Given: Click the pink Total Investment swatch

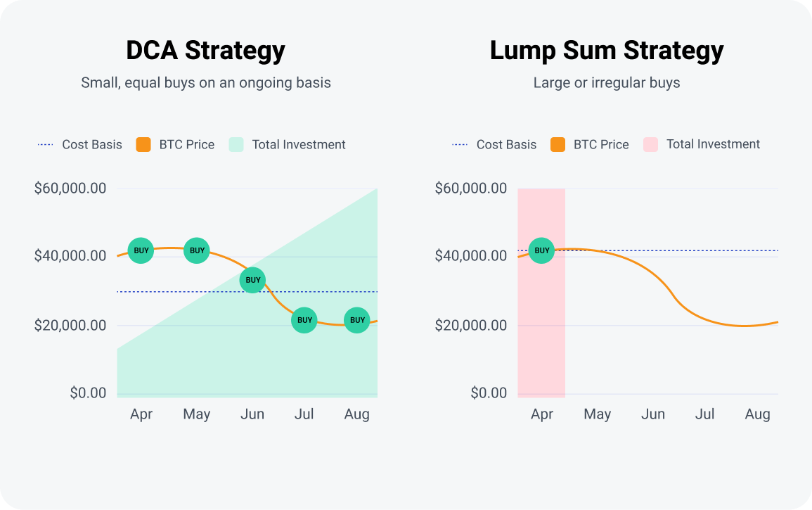Looking at the screenshot, I should (650, 145).
